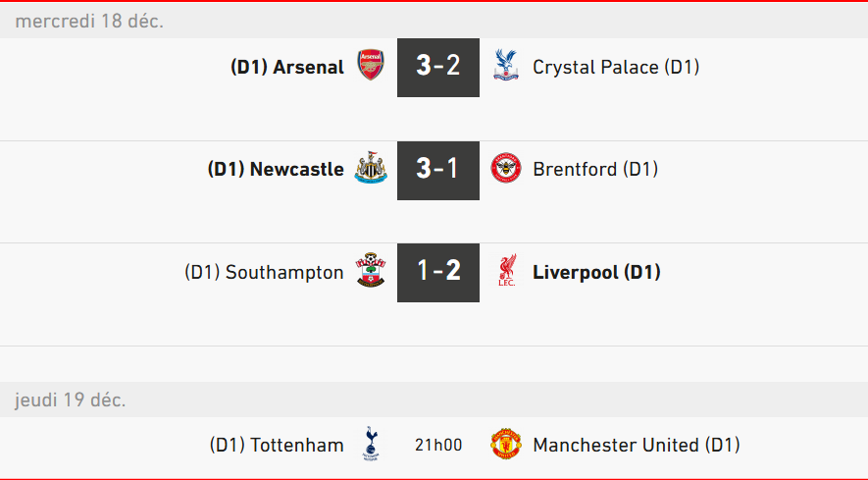Click the Manchester United club crest
This screenshot has width=868, height=480.
[506, 445]
